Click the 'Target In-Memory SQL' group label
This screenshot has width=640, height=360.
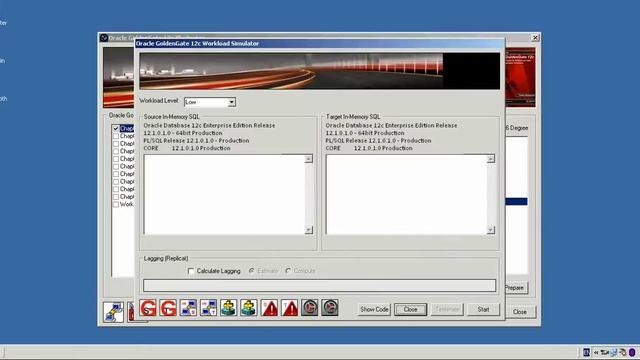(x=353, y=117)
